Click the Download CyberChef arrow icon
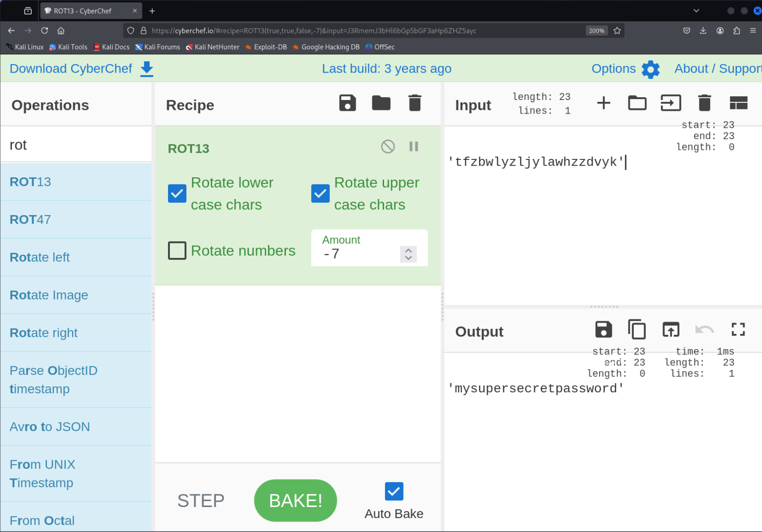The image size is (762, 532). (147, 69)
